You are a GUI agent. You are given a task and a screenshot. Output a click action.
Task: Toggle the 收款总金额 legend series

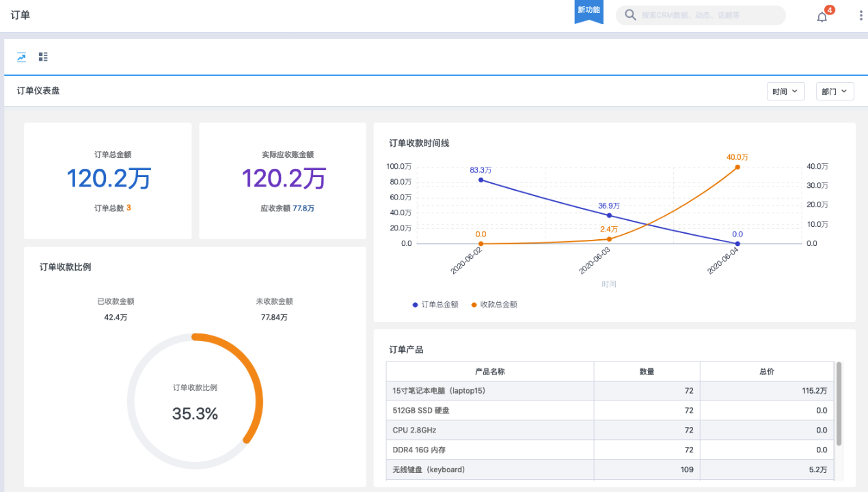tap(494, 305)
